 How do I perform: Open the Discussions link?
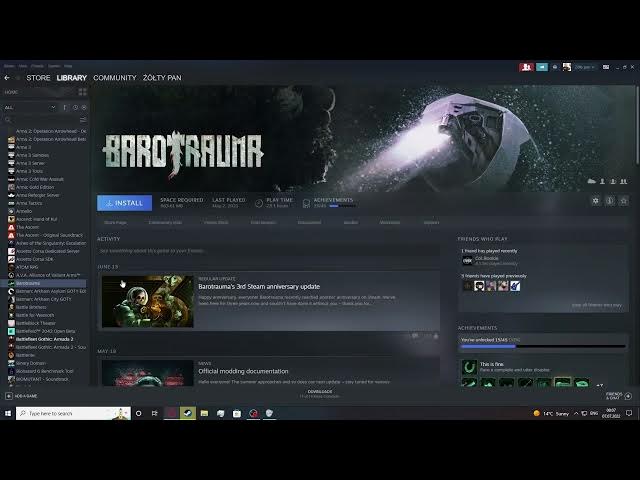point(309,222)
